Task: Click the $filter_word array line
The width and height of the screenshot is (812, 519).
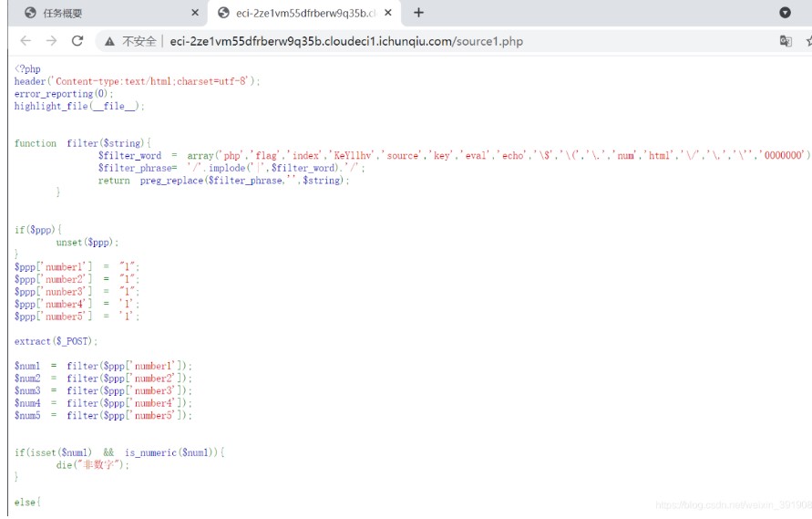Action: [x=454, y=156]
